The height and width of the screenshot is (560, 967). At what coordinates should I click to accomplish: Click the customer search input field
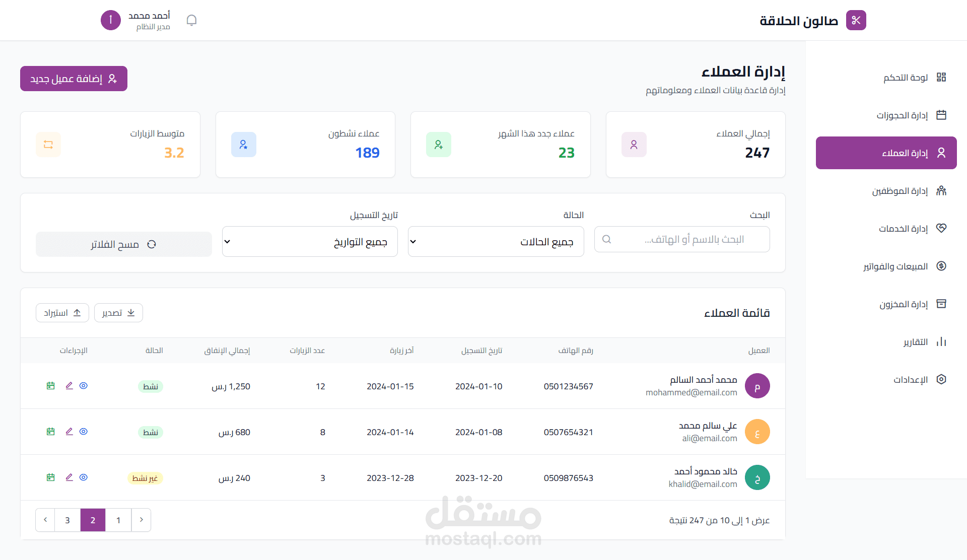coord(690,240)
